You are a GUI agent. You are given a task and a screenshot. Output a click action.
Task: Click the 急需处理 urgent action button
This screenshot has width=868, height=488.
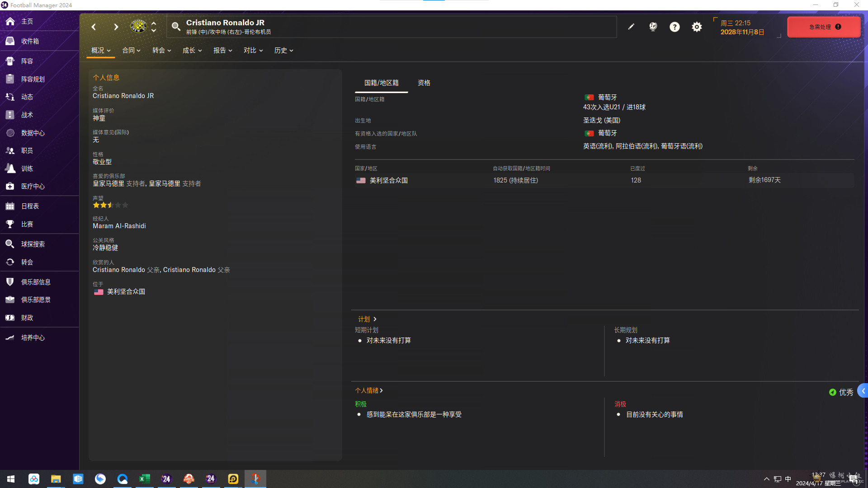[x=824, y=27]
